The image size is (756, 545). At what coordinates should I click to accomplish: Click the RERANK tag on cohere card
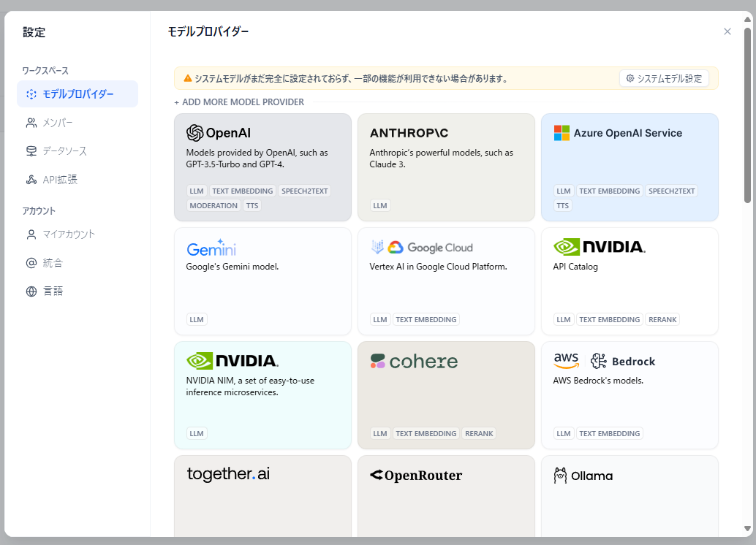(x=479, y=434)
